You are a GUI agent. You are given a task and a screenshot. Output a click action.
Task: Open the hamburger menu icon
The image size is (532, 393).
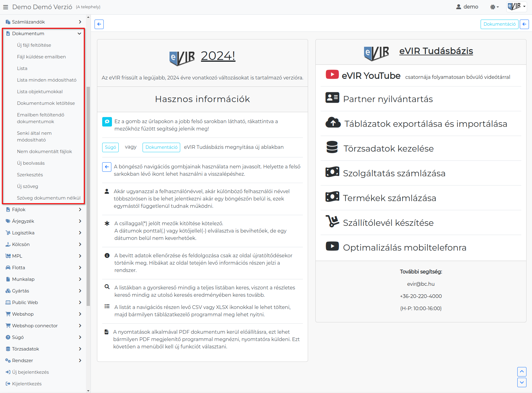pos(6,7)
